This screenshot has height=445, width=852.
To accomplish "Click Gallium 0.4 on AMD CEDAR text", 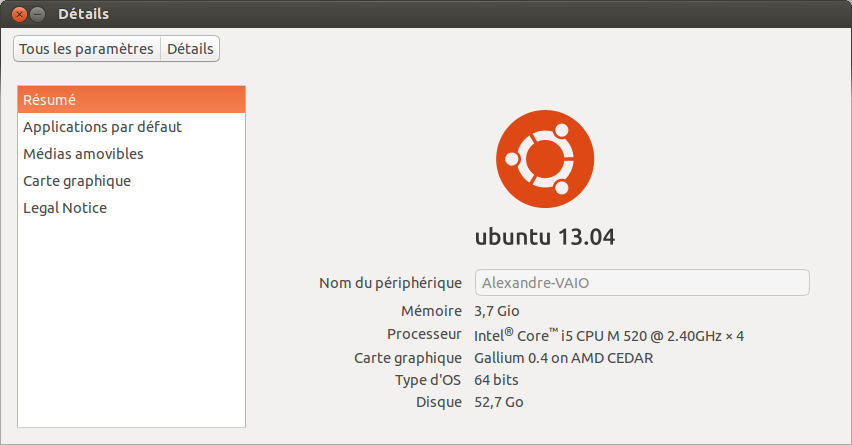I will 563,358.
